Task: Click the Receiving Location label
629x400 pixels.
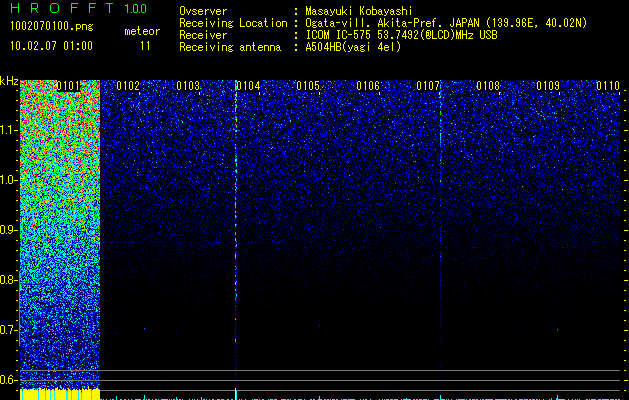Action: point(233,23)
